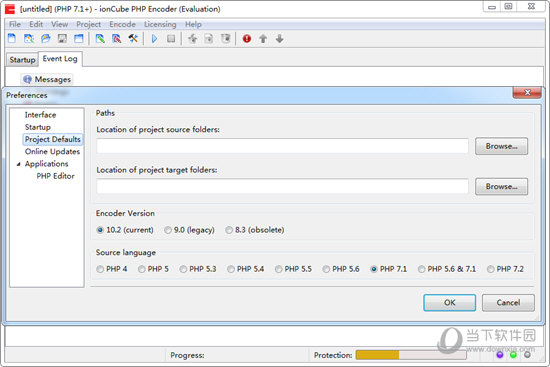Click the New Project Wizard icon
The width and height of the screenshot is (550, 367).
(x=29, y=39)
